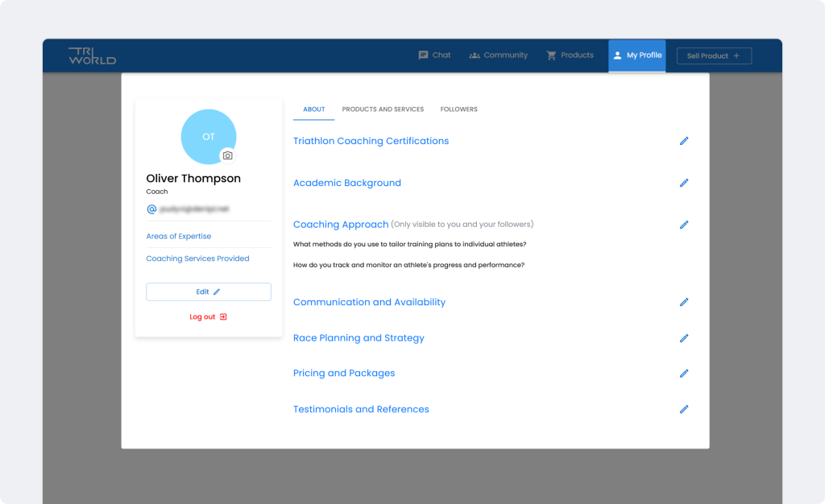
Task: Edit Pricing and Packages with the pencil icon
Action: click(684, 374)
